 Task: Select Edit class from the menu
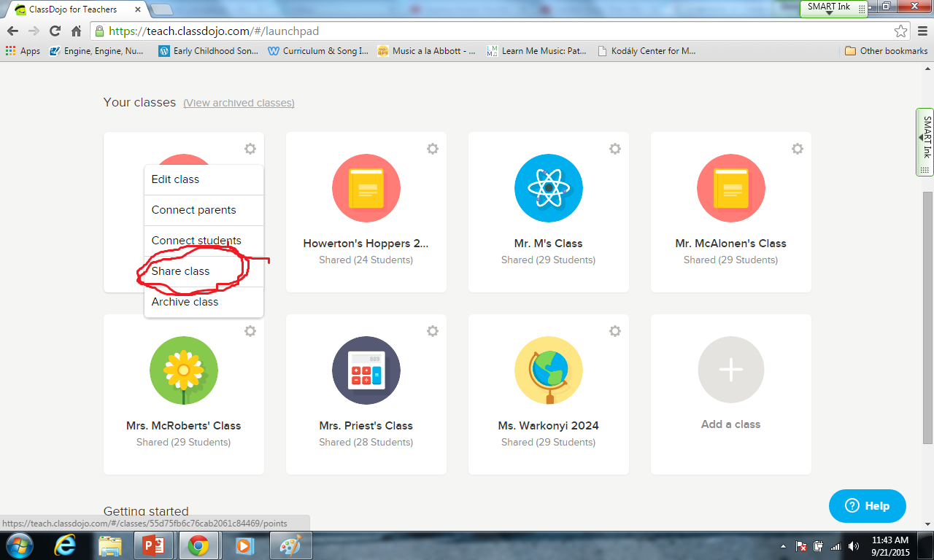[x=204, y=179]
